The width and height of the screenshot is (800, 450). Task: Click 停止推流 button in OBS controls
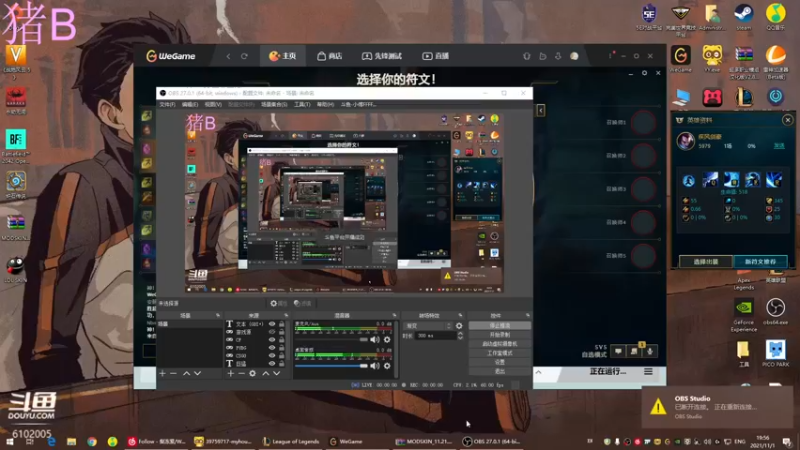point(499,326)
